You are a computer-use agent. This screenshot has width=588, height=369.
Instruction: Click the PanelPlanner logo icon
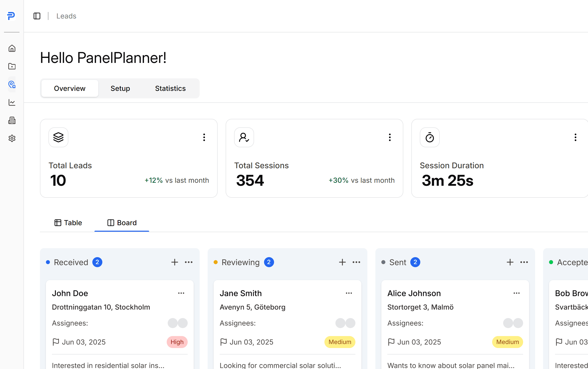point(11,16)
